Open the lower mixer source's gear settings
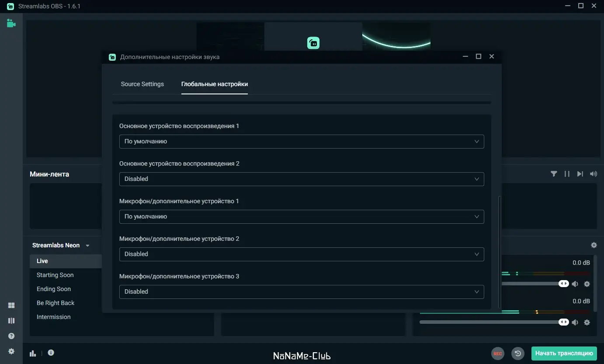604x364 pixels. point(587,322)
